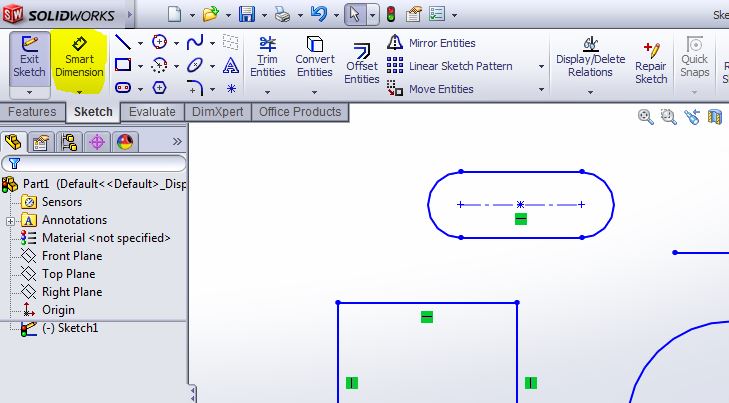Switch to the Evaluate tab
The height and width of the screenshot is (403, 729).
152,112
